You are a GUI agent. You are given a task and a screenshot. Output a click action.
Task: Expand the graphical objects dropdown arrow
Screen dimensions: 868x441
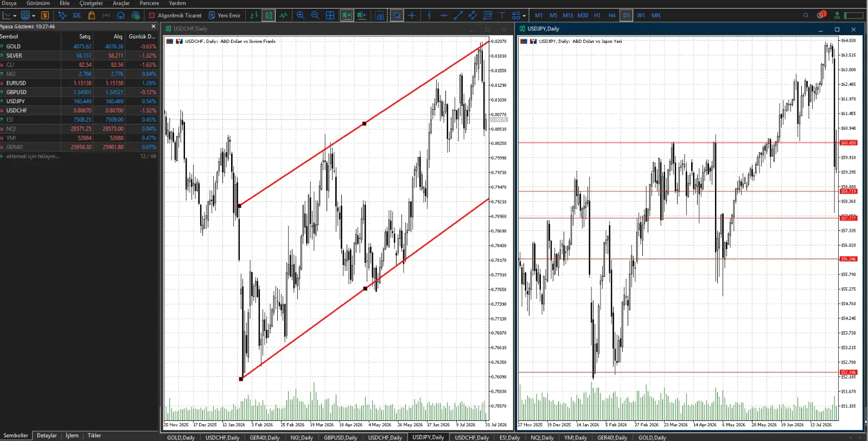pyautogui.click(x=524, y=16)
